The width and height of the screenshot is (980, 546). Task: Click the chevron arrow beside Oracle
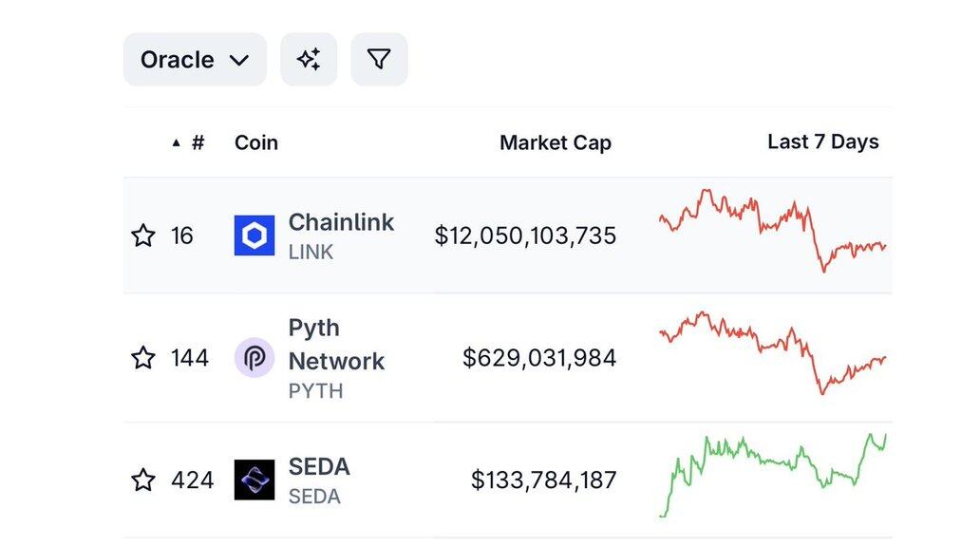click(x=239, y=61)
